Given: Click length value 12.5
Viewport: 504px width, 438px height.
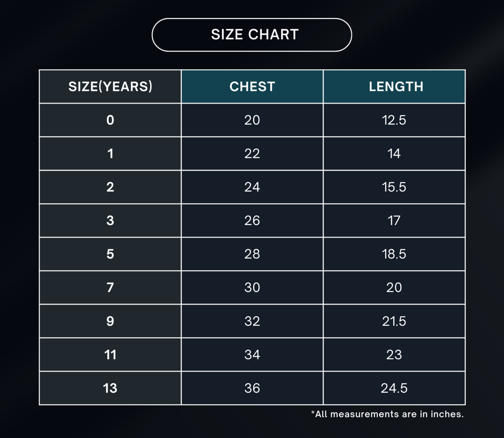Looking at the screenshot, I should coord(394,120).
